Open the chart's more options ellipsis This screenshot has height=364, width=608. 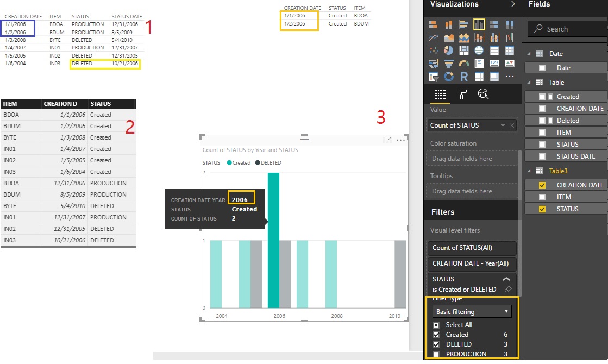click(x=400, y=140)
